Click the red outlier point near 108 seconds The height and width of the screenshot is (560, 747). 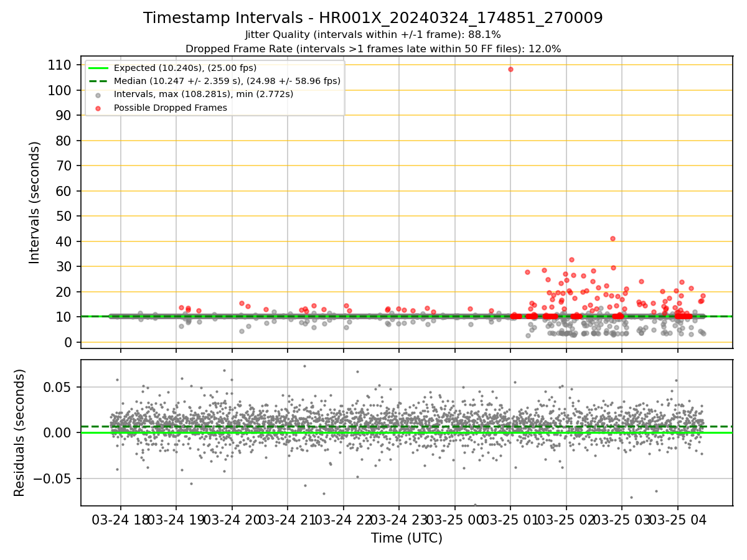510,69
